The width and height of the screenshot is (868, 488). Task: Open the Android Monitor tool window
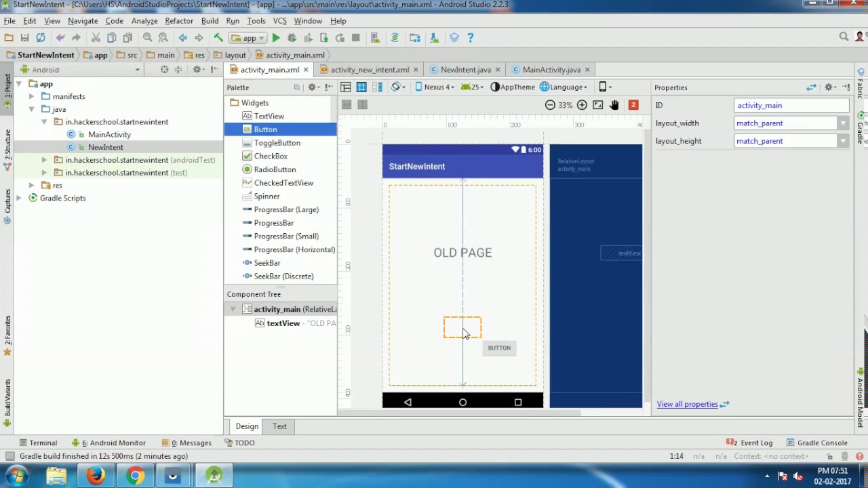tap(108, 443)
